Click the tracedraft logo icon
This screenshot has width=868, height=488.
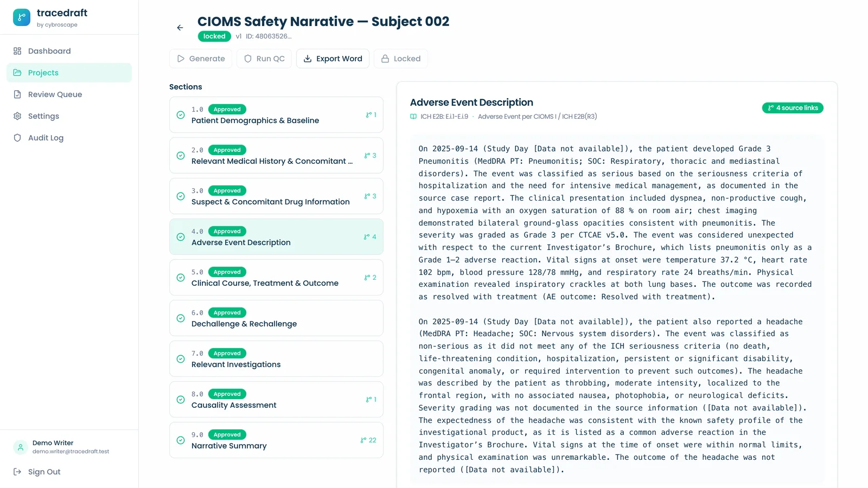pos(22,17)
